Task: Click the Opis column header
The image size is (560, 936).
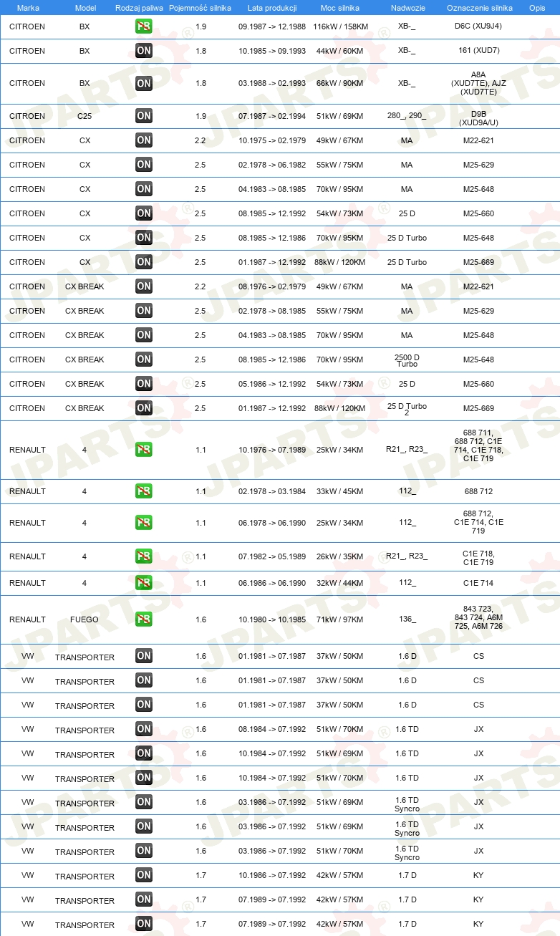Action: click(536, 7)
